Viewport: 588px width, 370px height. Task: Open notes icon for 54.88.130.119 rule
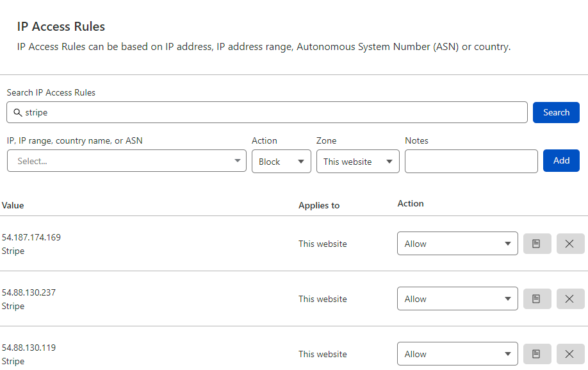pos(537,354)
